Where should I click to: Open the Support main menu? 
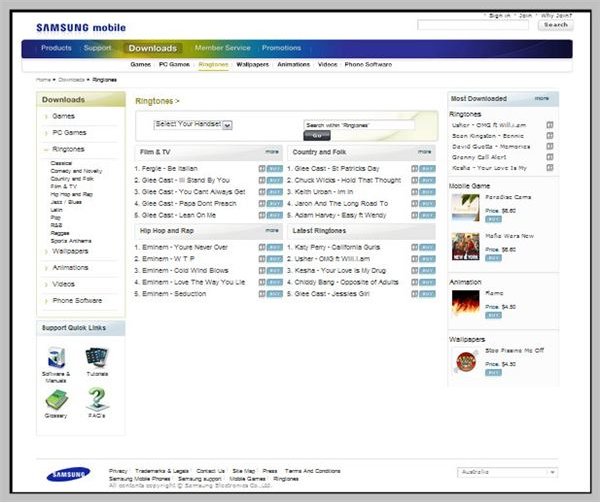click(97, 48)
